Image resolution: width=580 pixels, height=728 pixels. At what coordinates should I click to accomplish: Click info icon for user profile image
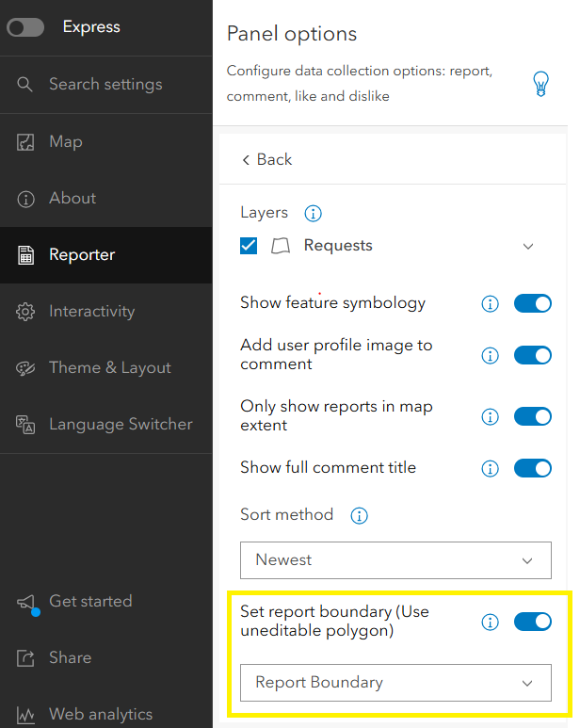point(490,355)
